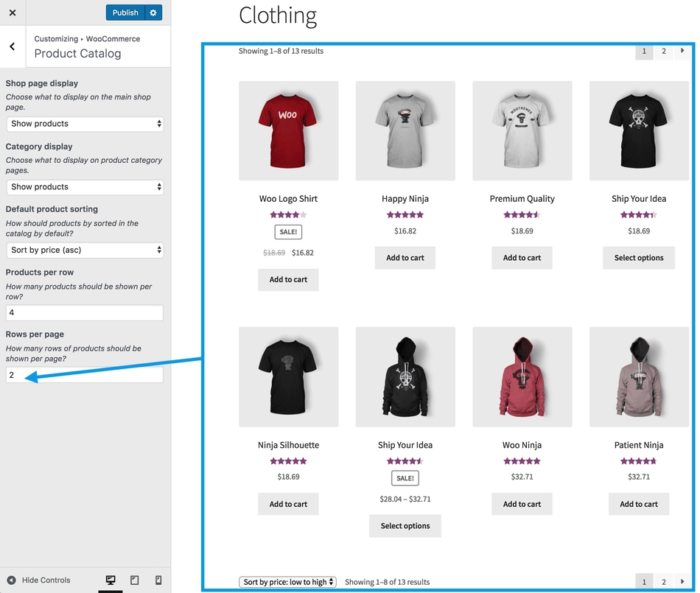This screenshot has width=700, height=593.
Task: Click the Publish button
Action: click(x=125, y=13)
